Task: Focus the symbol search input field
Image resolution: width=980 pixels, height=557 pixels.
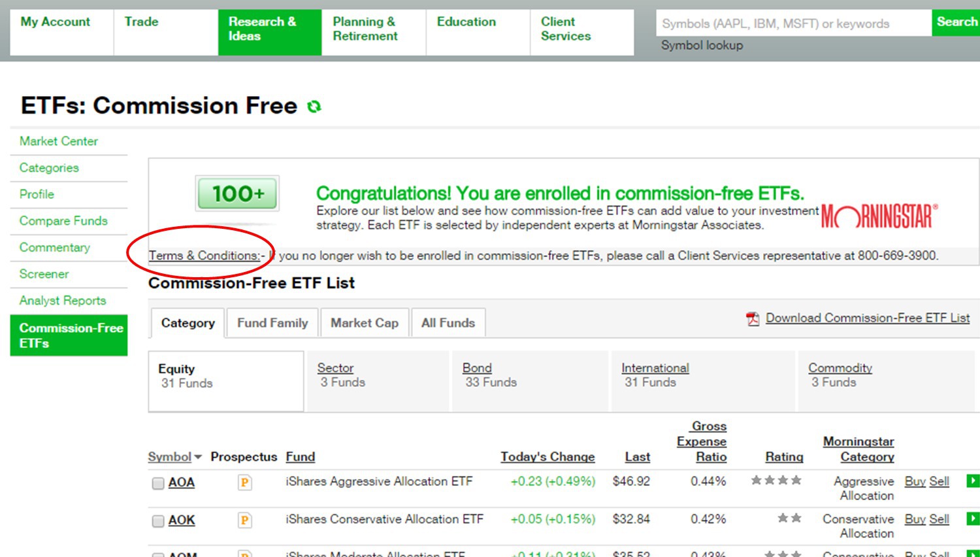Action: coord(794,24)
